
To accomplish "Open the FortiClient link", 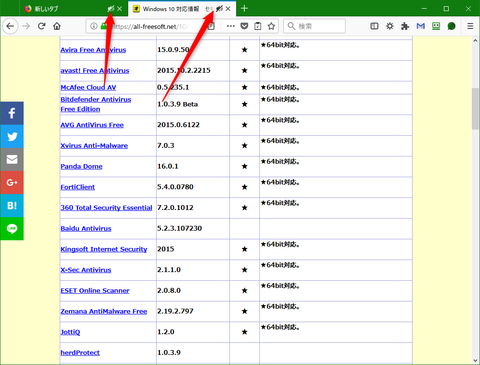I will [x=78, y=187].
